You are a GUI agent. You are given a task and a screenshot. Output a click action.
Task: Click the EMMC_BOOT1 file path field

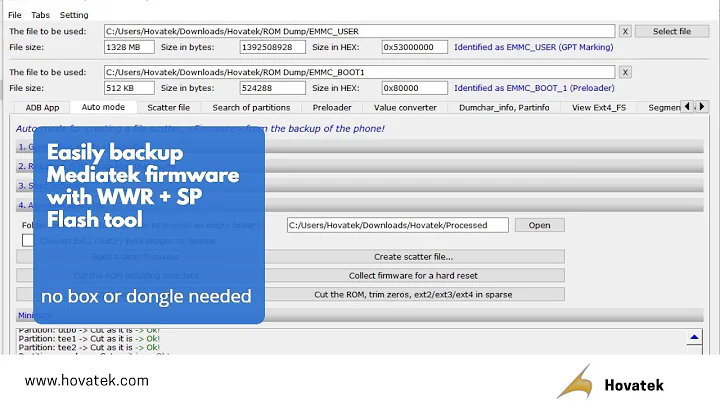tap(360, 73)
